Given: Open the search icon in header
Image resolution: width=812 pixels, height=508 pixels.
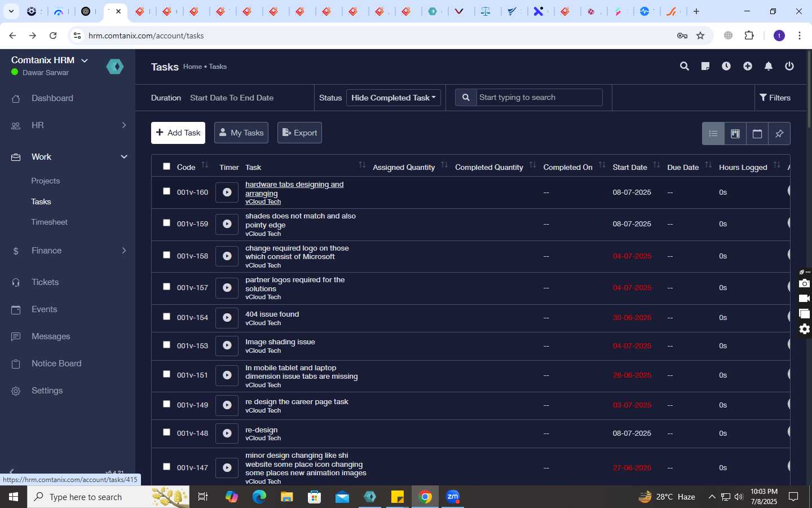Looking at the screenshot, I should coord(685,67).
